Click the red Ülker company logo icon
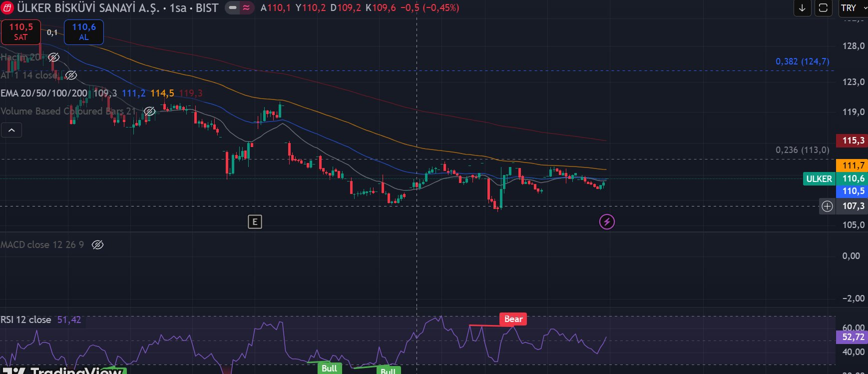 7,8
